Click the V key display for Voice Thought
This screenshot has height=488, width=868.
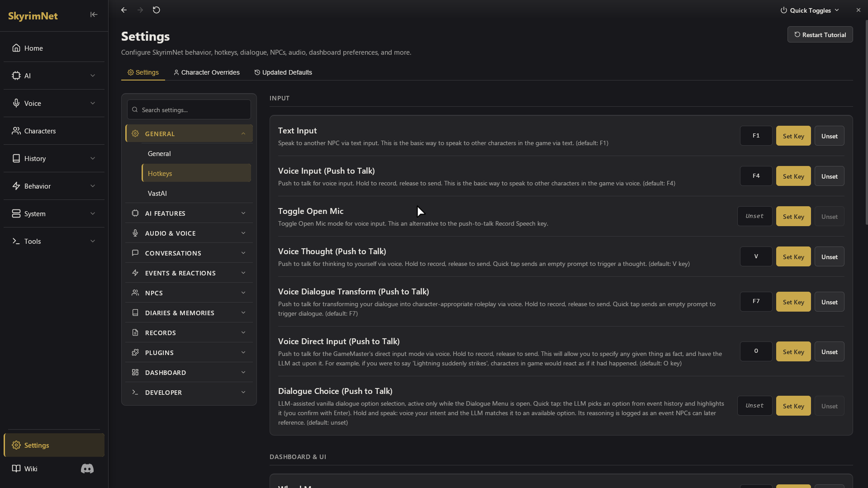coord(756,256)
